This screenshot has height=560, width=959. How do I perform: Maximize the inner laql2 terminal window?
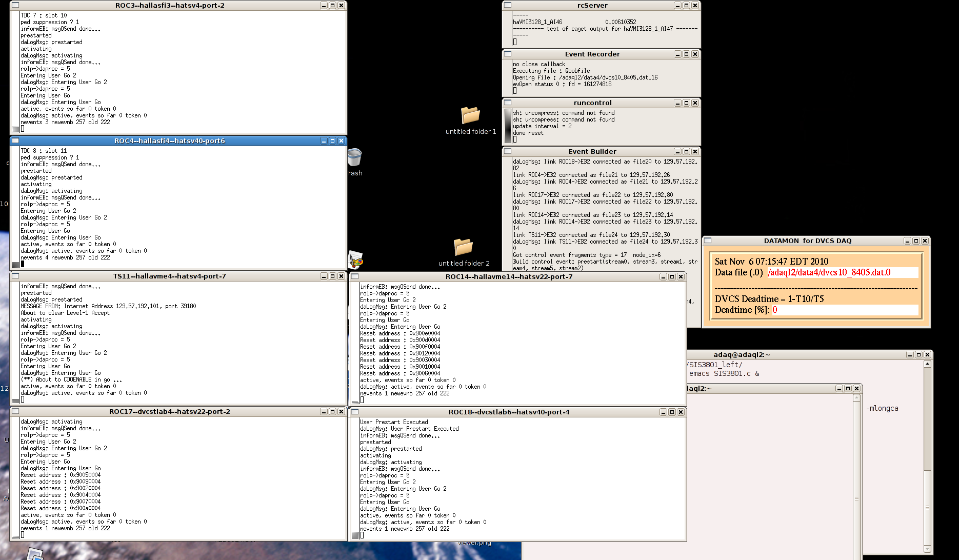coord(848,388)
